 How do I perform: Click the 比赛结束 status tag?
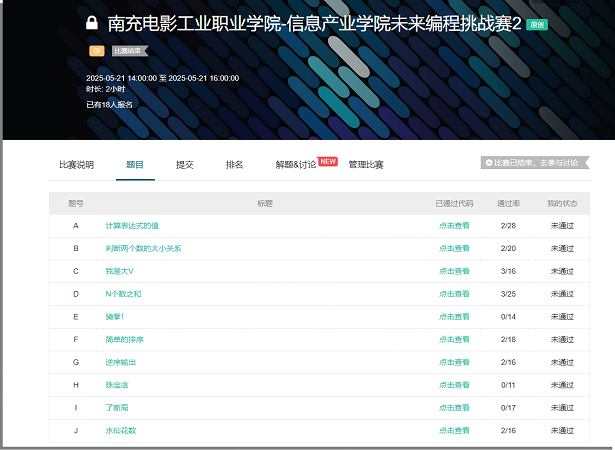tap(129, 51)
